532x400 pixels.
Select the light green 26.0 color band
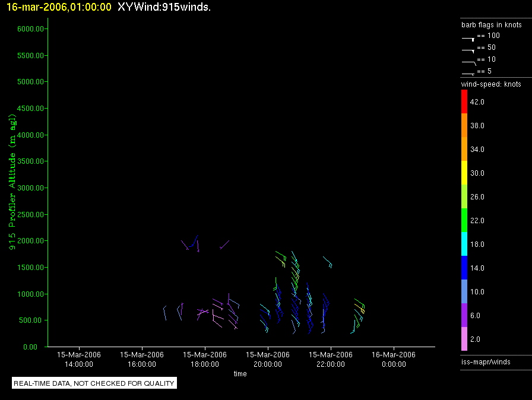click(464, 196)
